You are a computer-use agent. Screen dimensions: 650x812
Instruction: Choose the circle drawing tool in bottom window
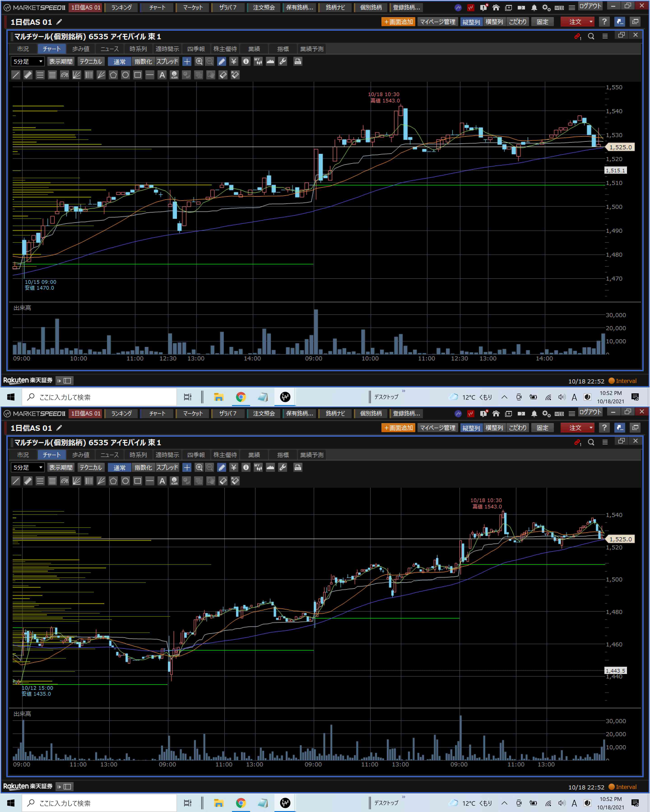coord(125,481)
